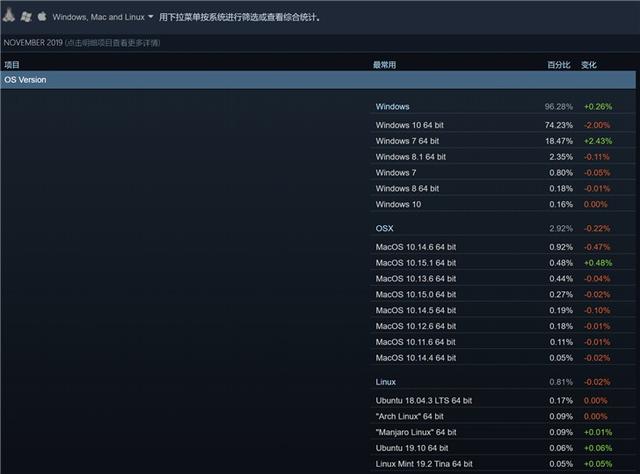Screen dimensions: 640x474
Task: Select the Linux Mint 19.2 Tina row
Action: pyautogui.click(x=503, y=464)
